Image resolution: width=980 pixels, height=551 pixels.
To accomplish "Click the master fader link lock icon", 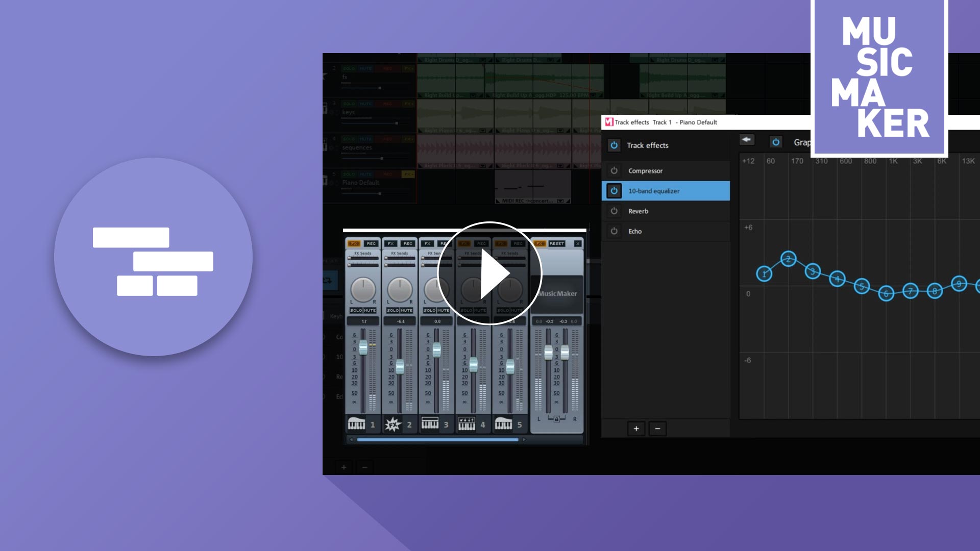I will (x=556, y=419).
